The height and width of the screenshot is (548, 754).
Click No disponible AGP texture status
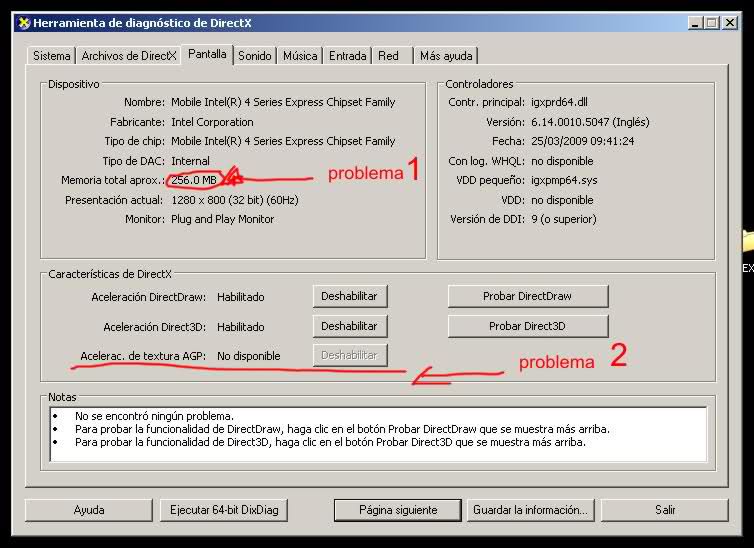click(x=249, y=356)
